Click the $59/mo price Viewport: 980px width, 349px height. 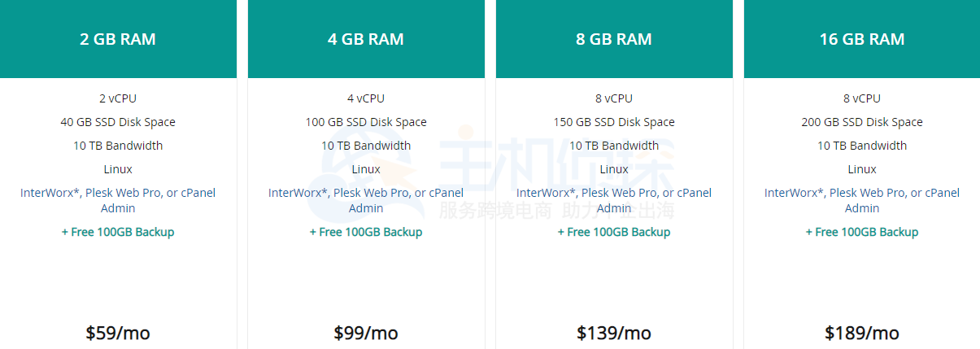tap(118, 333)
